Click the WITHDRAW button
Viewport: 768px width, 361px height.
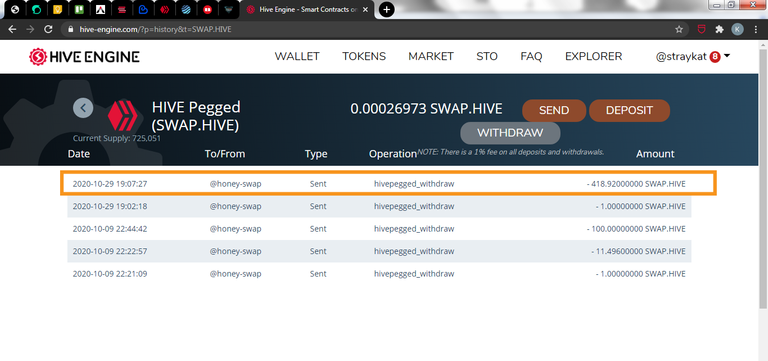(510, 133)
